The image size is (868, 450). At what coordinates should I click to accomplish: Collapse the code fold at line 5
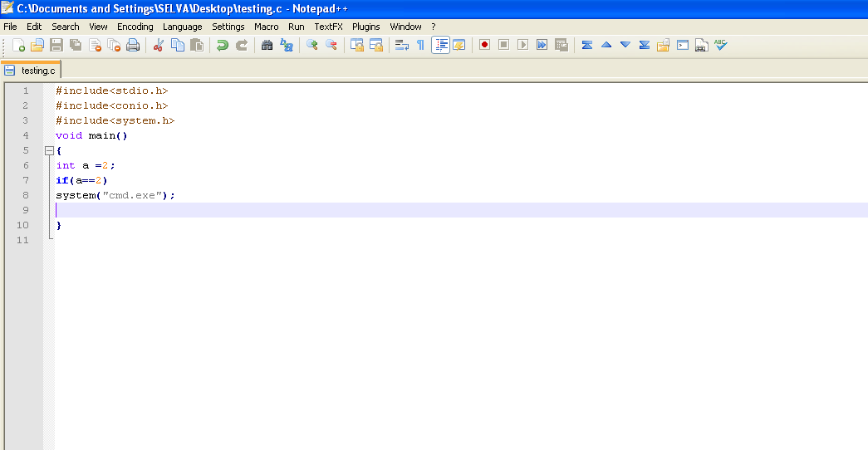tap(49, 150)
